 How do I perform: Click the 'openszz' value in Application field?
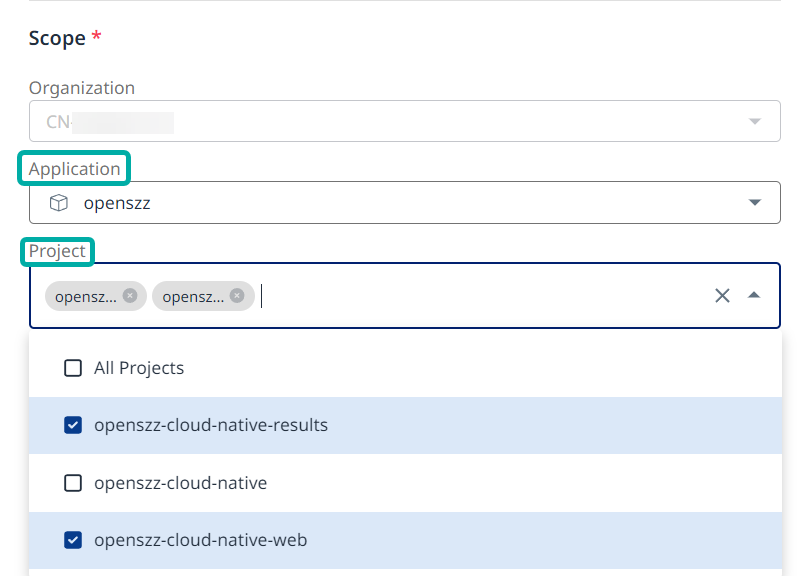[117, 203]
